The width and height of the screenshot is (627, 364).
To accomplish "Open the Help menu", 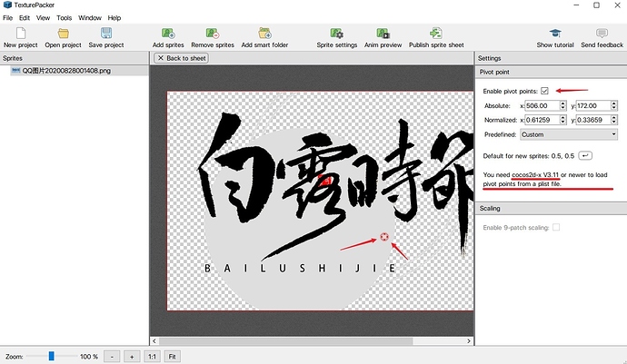I will coord(114,18).
